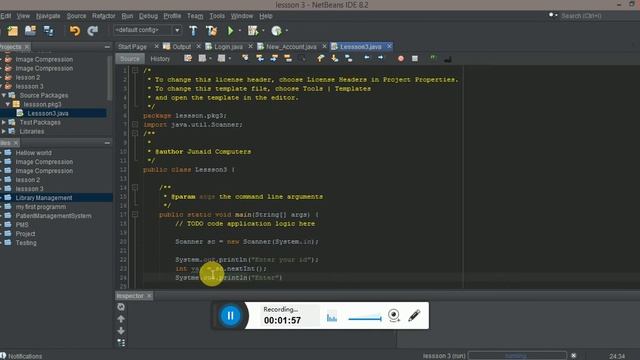This screenshot has width=640, height=360.
Task: Click the Save All toolbar icon
Action: [x=49, y=31]
